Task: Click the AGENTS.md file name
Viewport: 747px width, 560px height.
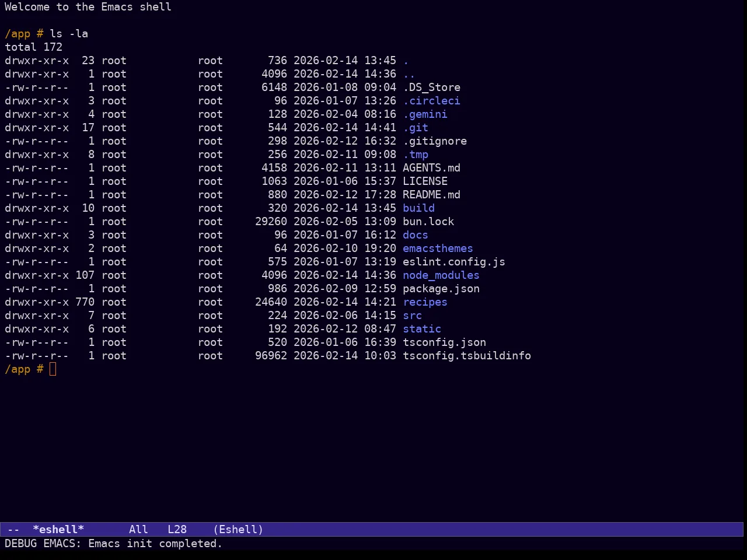Action: click(431, 168)
